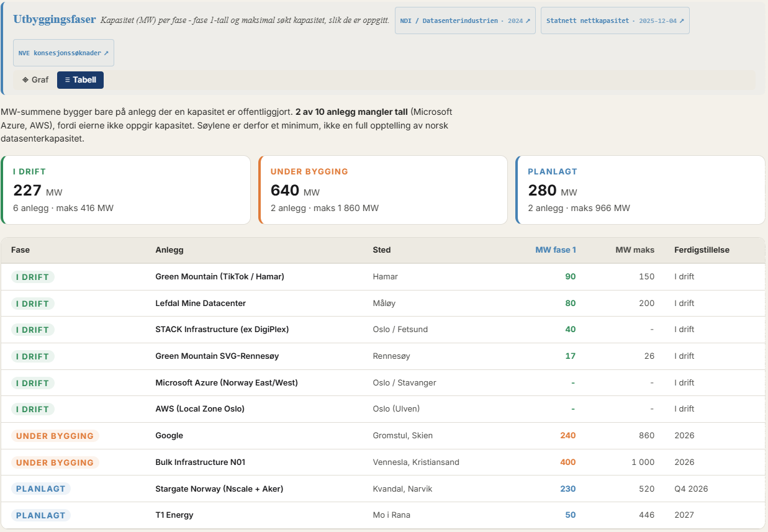Click '2 anlegg · maks 966 MW' text
768x532 pixels.
[579, 208]
